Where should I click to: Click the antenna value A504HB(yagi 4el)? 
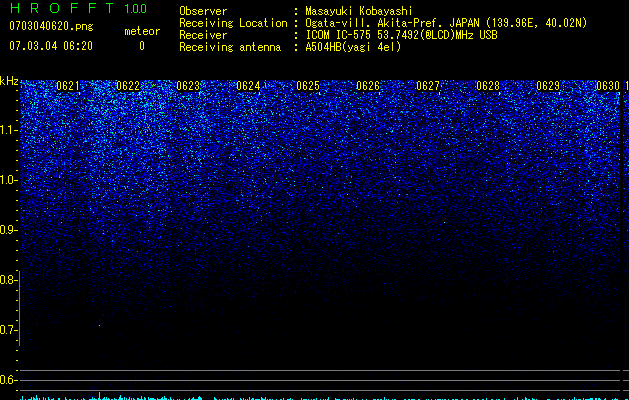point(353,47)
